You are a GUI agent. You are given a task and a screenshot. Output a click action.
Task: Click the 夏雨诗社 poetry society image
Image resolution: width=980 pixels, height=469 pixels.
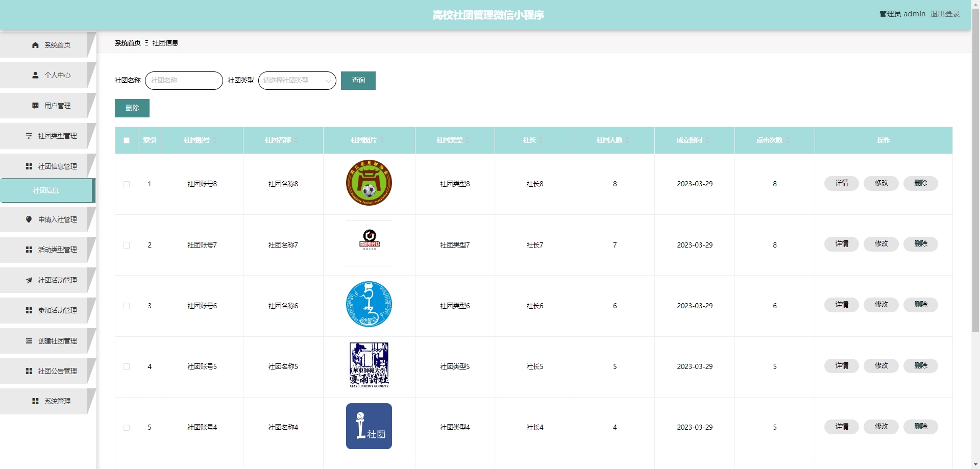click(369, 365)
